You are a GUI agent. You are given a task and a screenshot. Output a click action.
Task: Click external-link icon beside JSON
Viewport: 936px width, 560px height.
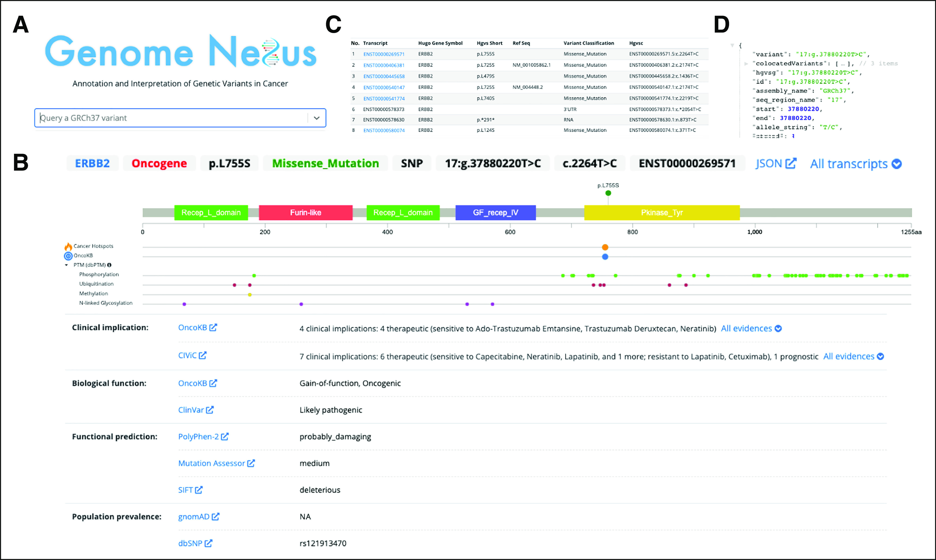[x=791, y=163]
